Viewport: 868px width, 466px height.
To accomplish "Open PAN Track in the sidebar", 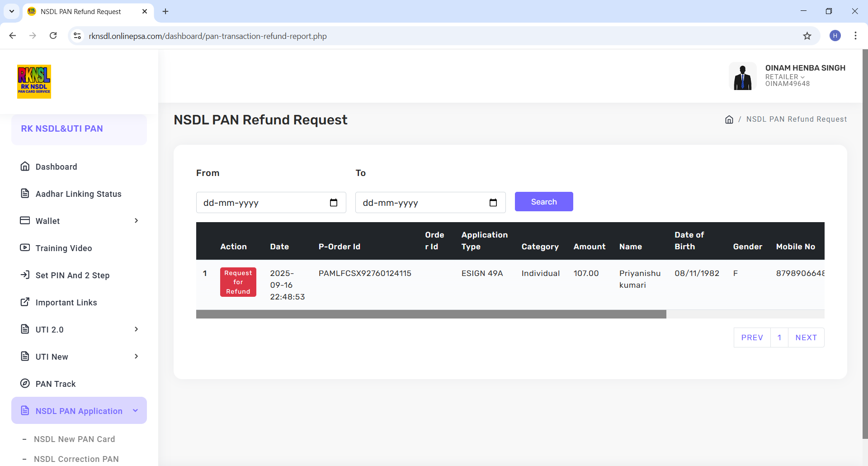I will pos(55,384).
